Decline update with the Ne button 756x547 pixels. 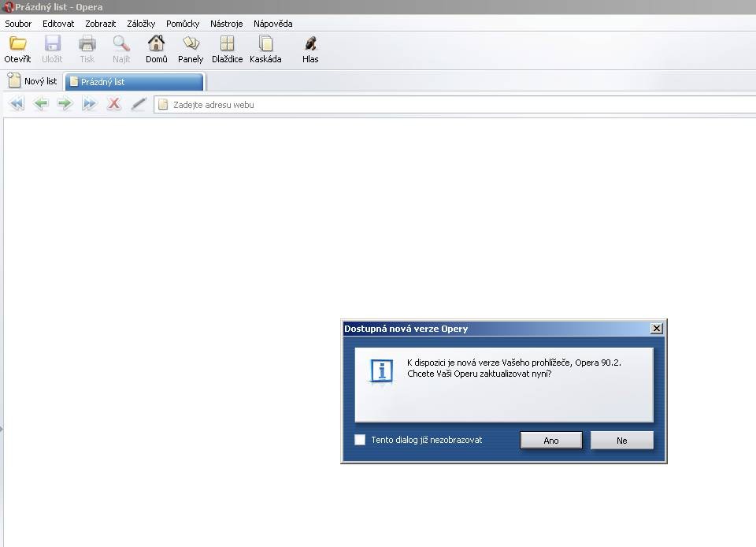coord(621,441)
